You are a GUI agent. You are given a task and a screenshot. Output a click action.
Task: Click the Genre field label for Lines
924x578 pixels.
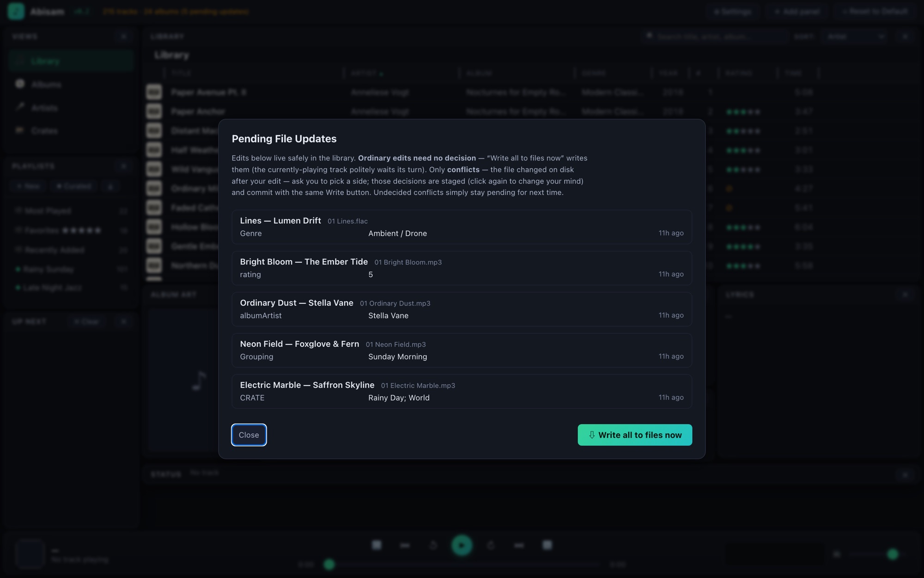[251, 234]
